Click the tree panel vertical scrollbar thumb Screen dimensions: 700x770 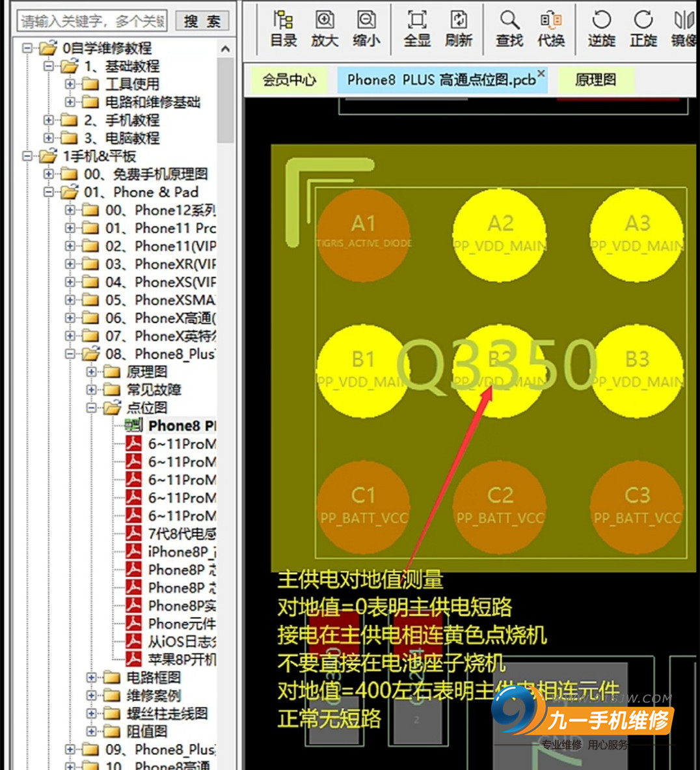[225, 100]
